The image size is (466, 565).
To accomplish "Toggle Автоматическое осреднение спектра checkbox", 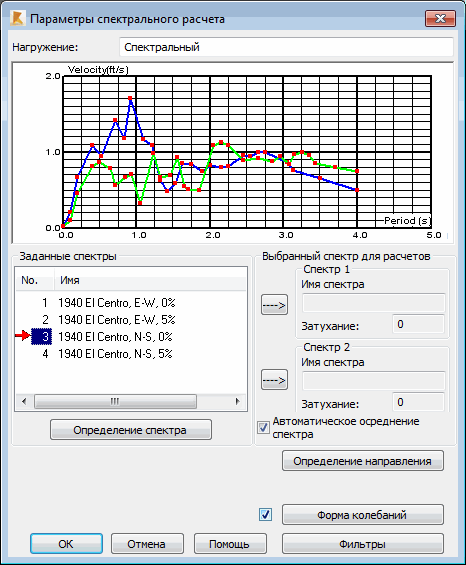I will coord(263,428).
